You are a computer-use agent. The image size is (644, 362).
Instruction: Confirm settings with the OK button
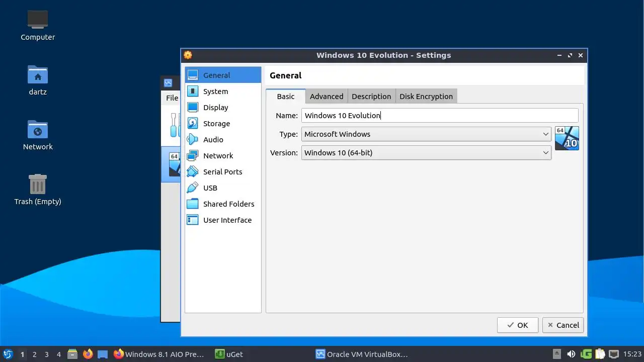[517, 325]
